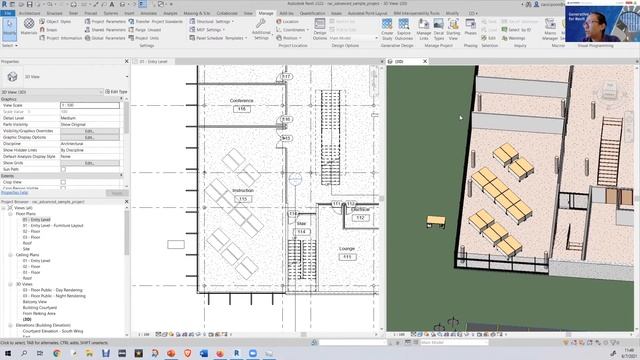
Task: Open Warnings in Inquiry panel
Action: pos(513,38)
